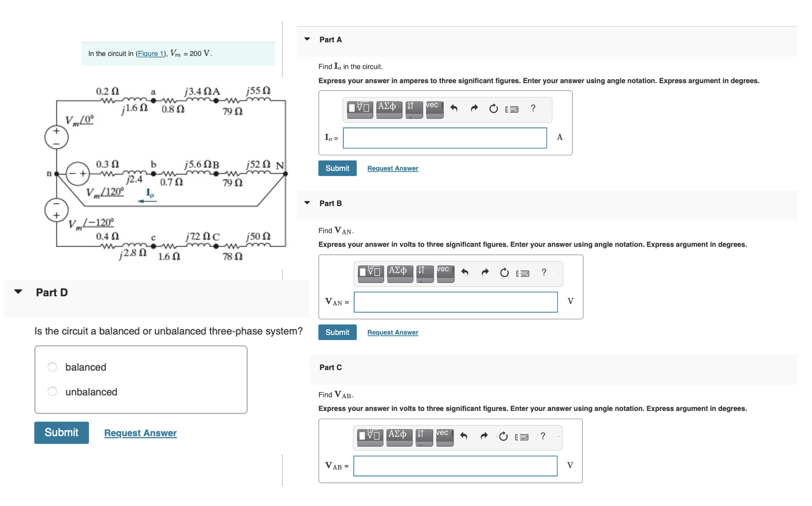Click the reset icon in Part A toolbar
Image resolution: width=812 pixels, height=506 pixels.
click(x=494, y=109)
